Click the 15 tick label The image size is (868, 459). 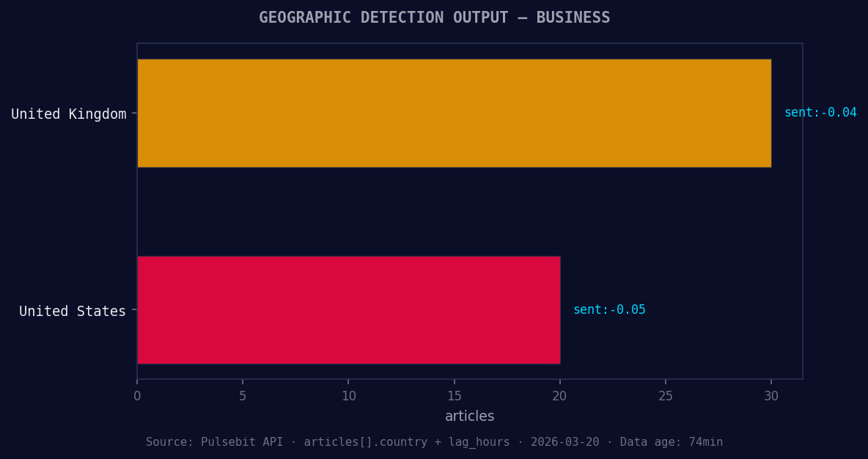[454, 395]
